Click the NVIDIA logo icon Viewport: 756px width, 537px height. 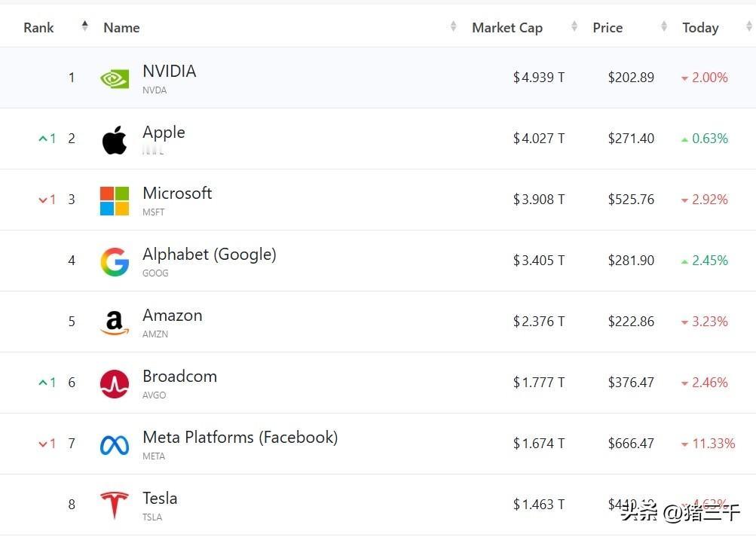coord(115,78)
